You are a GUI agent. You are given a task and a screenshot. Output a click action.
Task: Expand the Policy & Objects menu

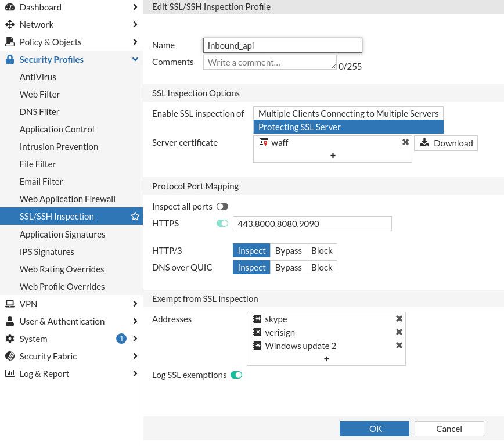[x=135, y=42]
